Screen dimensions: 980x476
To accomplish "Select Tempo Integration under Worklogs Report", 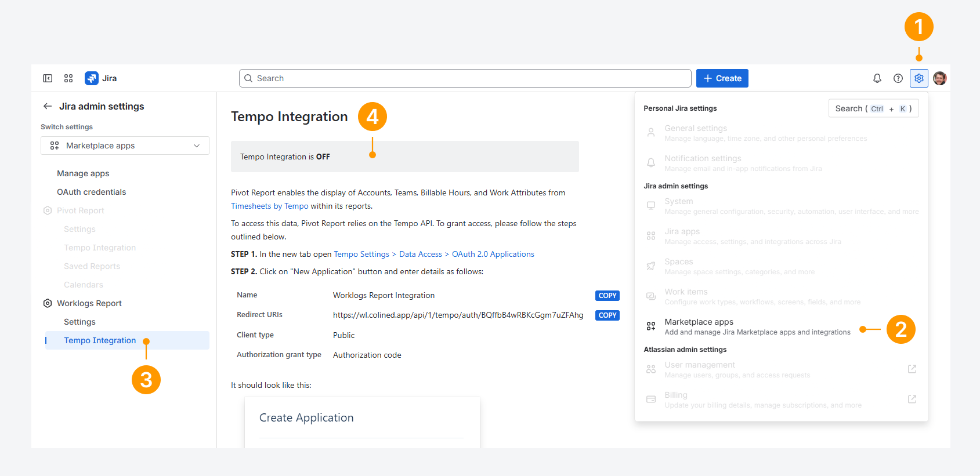I will [127, 340].
